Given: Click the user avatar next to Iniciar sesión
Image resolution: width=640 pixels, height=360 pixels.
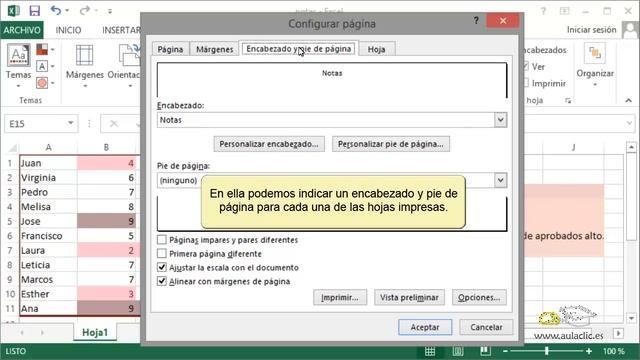Looking at the screenshot, I should [x=630, y=30].
